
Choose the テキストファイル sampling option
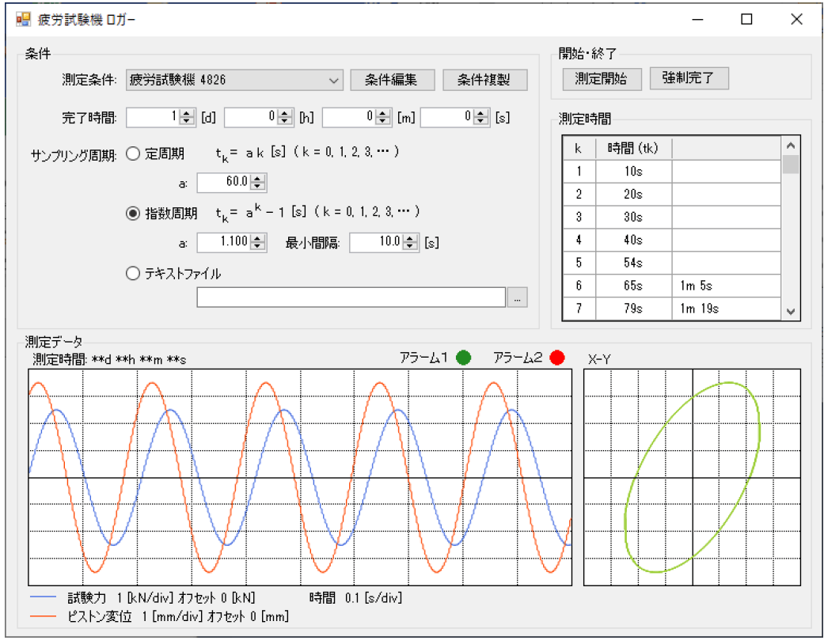coord(132,274)
